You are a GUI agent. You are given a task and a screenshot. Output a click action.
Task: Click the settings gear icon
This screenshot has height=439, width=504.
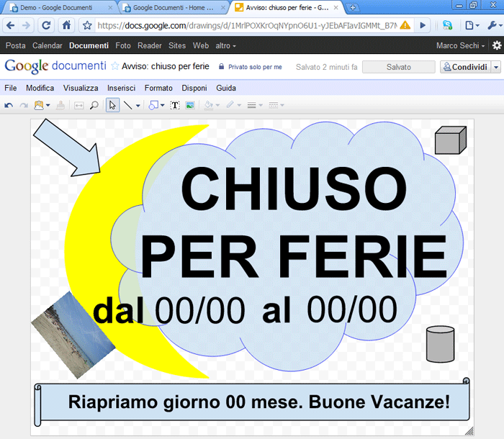coord(497,45)
